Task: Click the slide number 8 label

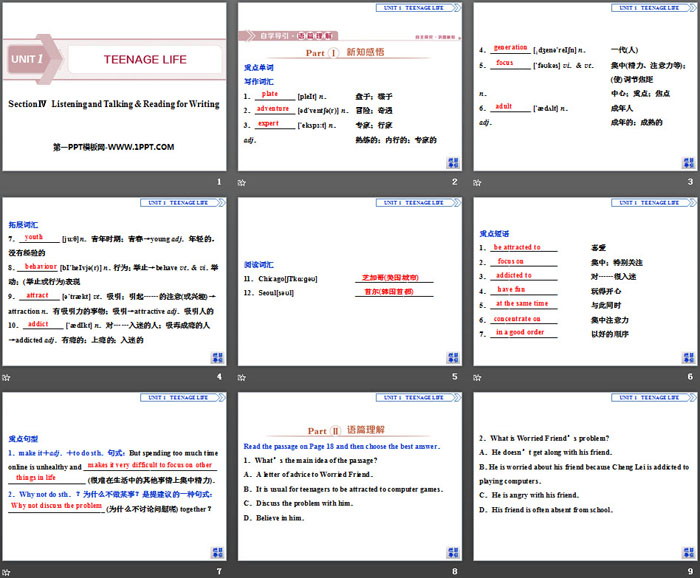Action: pos(454,571)
